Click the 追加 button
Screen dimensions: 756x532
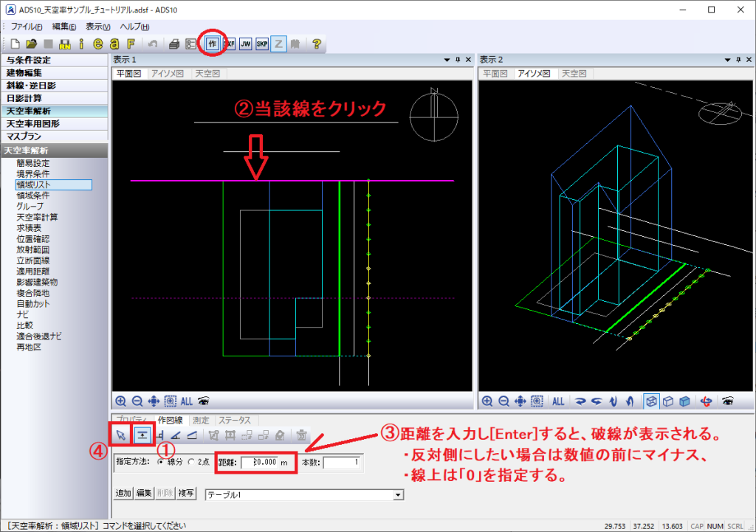click(123, 493)
